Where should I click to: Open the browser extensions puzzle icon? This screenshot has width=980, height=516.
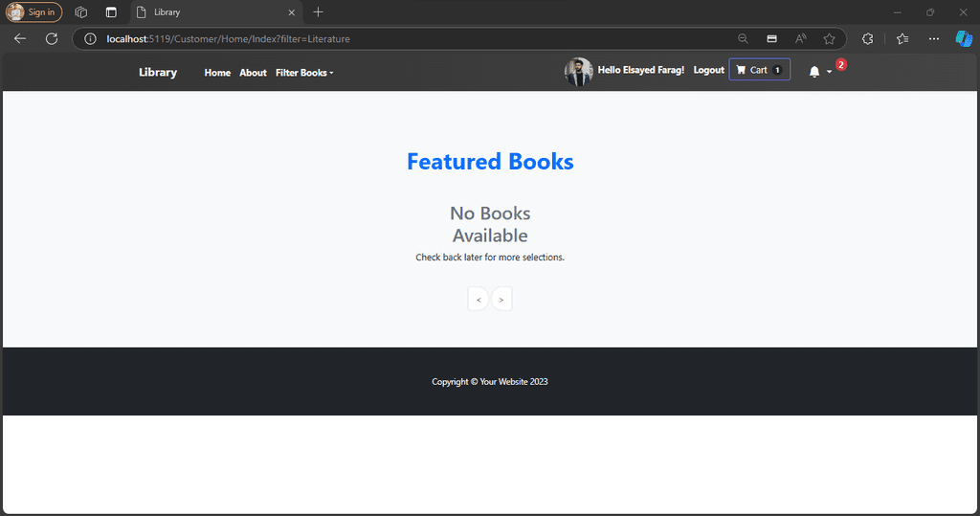point(867,39)
